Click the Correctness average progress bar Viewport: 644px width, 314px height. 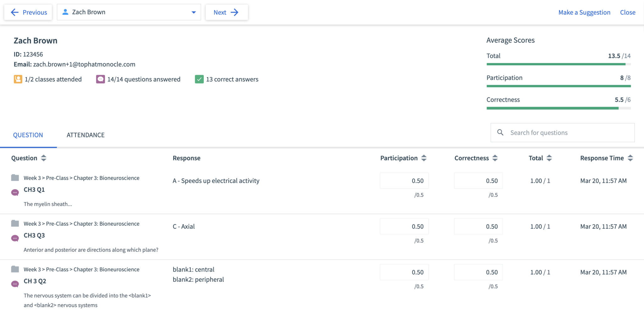click(558, 108)
